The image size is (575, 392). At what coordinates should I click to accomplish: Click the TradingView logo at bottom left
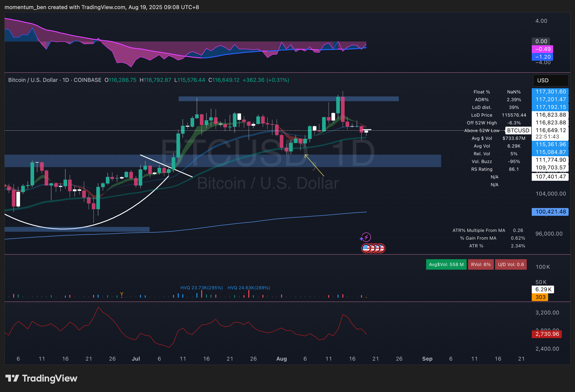pos(41,378)
